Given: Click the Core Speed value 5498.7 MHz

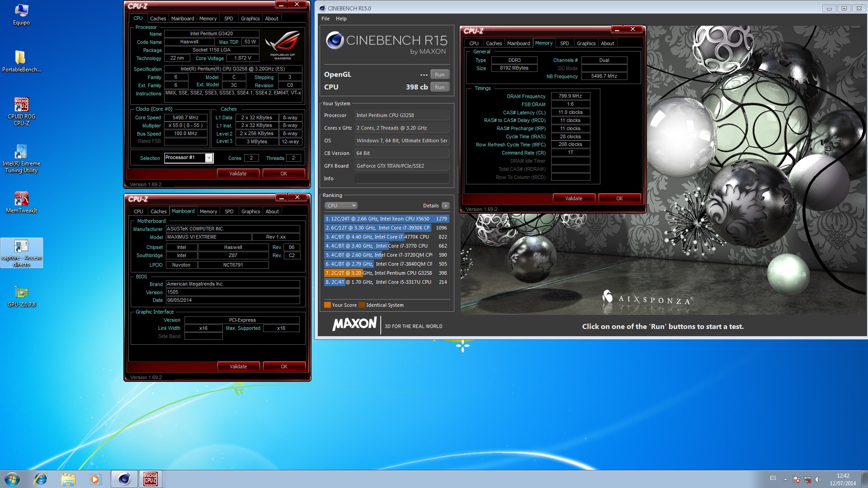Looking at the screenshot, I should point(185,117).
